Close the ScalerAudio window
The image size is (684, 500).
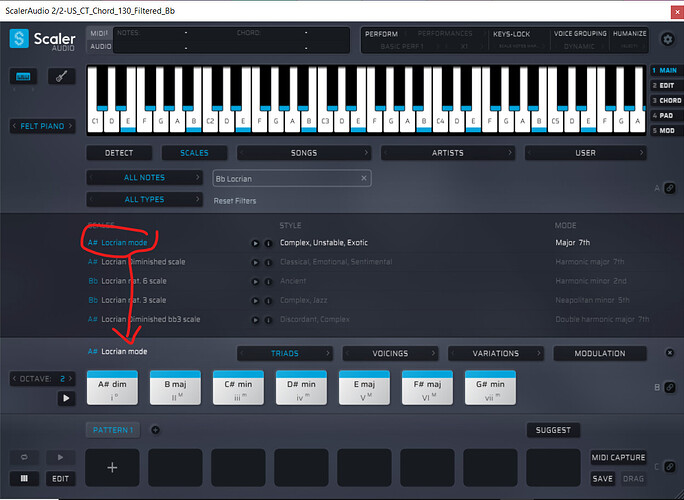(677, 12)
